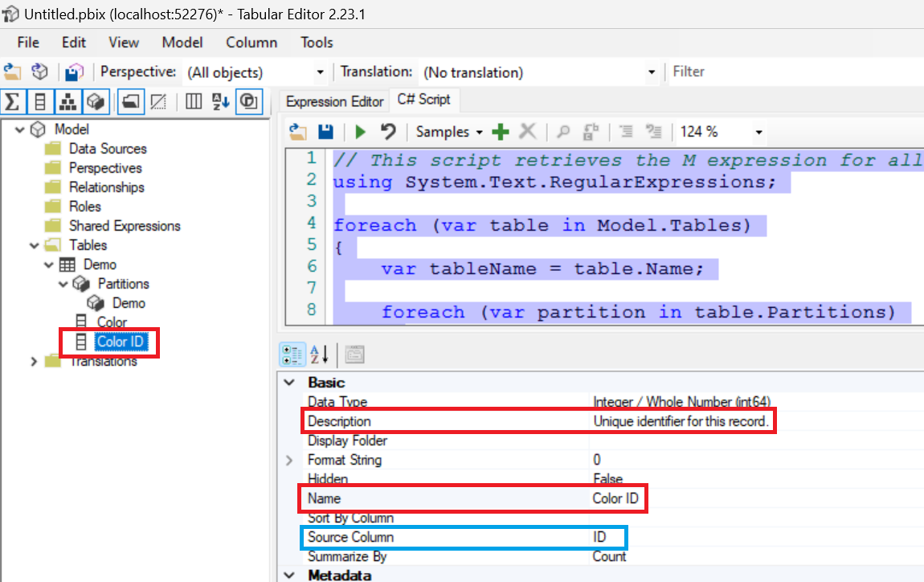Open the Samples dropdown menu

pos(449,132)
